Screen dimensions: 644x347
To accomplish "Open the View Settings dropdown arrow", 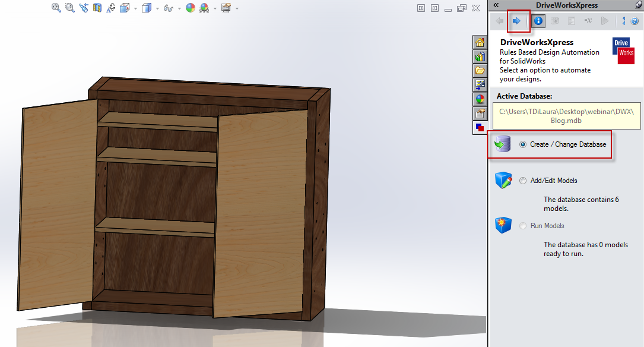I will (237, 8).
